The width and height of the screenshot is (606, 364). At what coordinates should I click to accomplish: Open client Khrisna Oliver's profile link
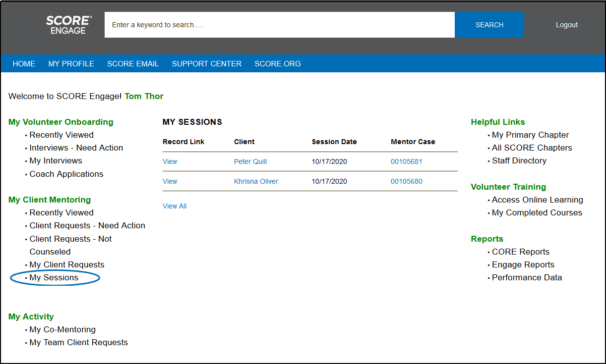(x=256, y=181)
